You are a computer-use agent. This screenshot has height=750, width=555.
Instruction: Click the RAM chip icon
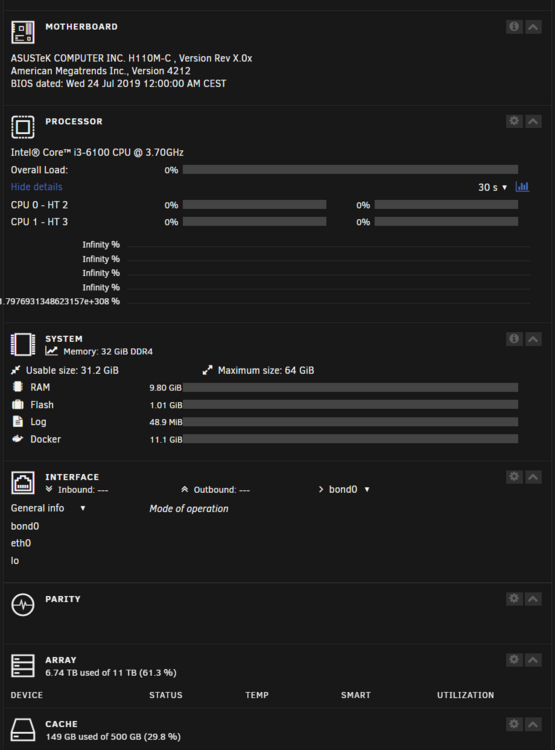pyautogui.click(x=17, y=387)
